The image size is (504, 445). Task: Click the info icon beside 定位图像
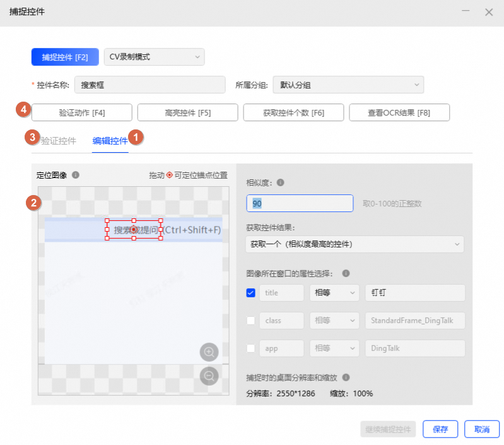coord(76,175)
